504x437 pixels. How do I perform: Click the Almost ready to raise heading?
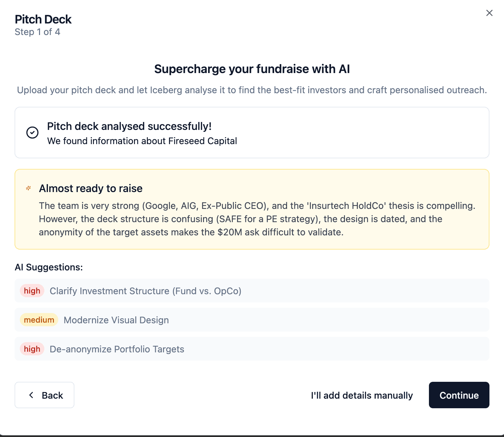[91, 188]
